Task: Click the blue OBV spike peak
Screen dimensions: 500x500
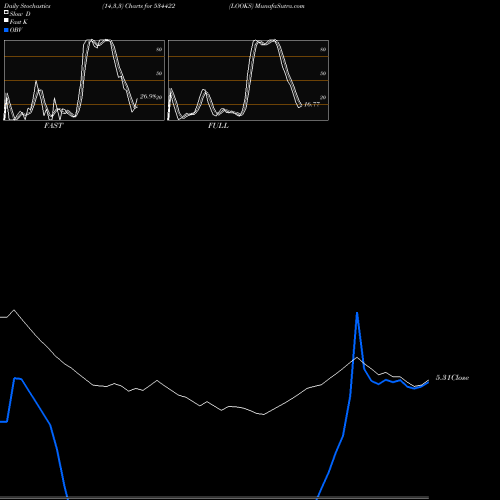Action: (x=357, y=313)
